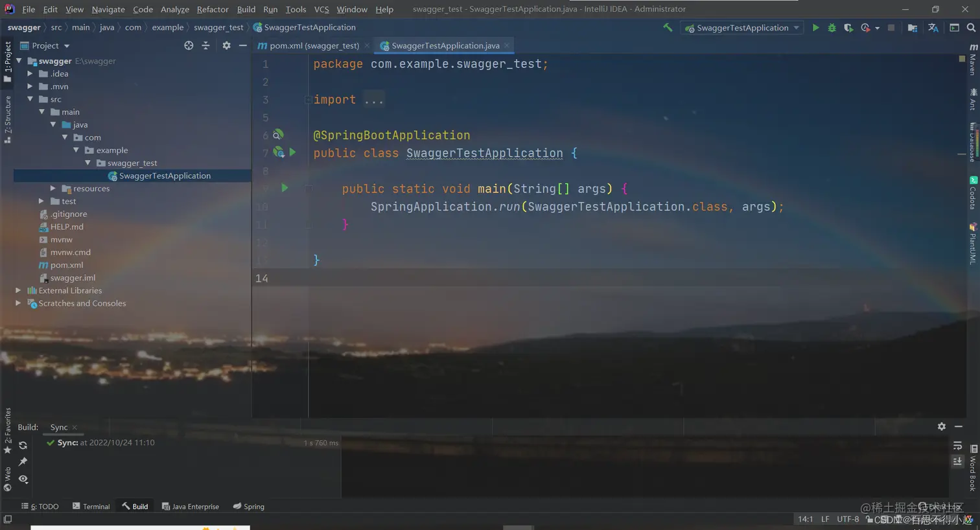Change file encoding UTF-8 in status bar

tap(848, 519)
